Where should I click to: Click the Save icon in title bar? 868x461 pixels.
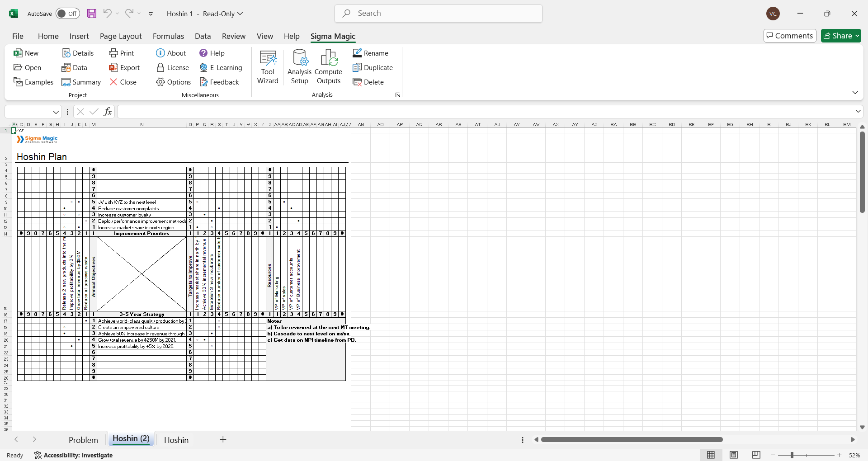pos(92,14)
